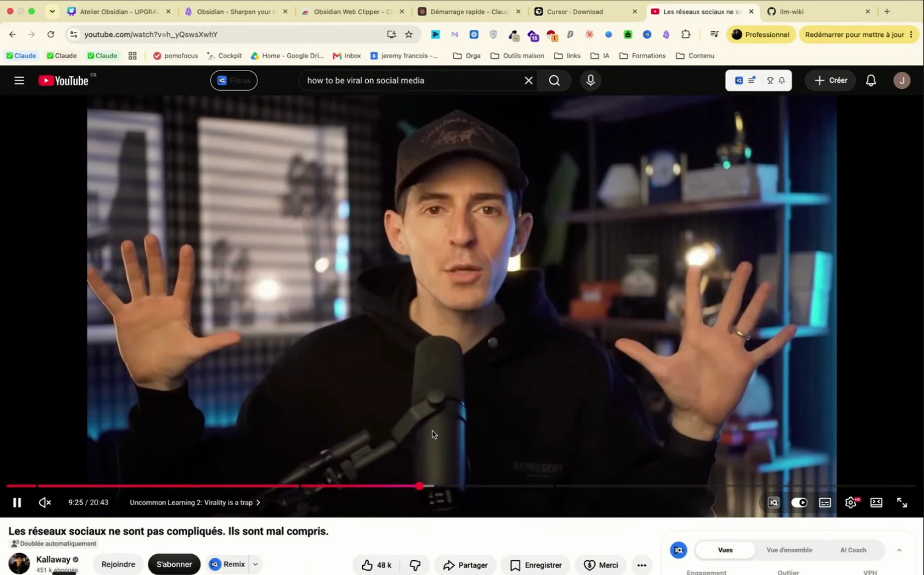Open the Chrome tab search dropdown arrow
Screen dimensions: 924x575
52,12
